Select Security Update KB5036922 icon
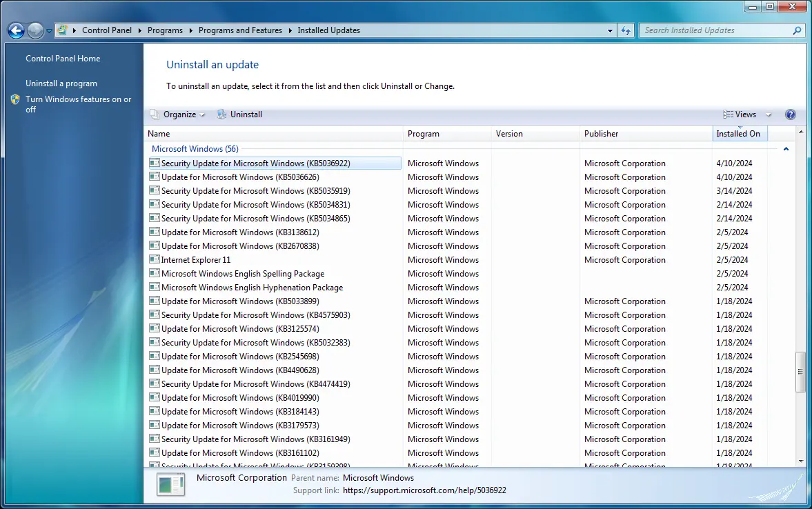812x509 pixels. click(155, 163)
